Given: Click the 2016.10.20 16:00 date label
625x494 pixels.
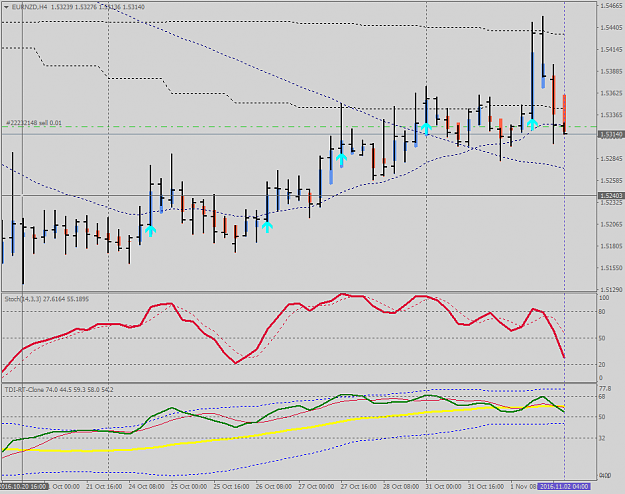Looking at the screenshot, I should 24,486.
